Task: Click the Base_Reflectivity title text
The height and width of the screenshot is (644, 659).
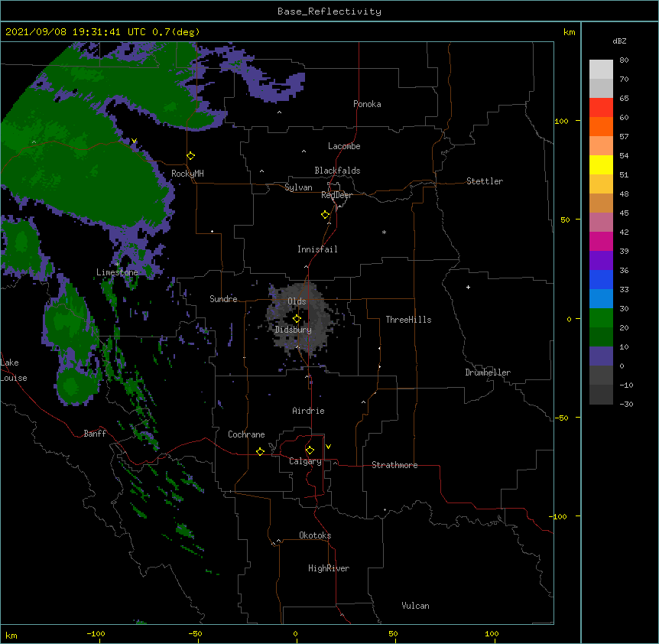Action: tap(329, 11)
